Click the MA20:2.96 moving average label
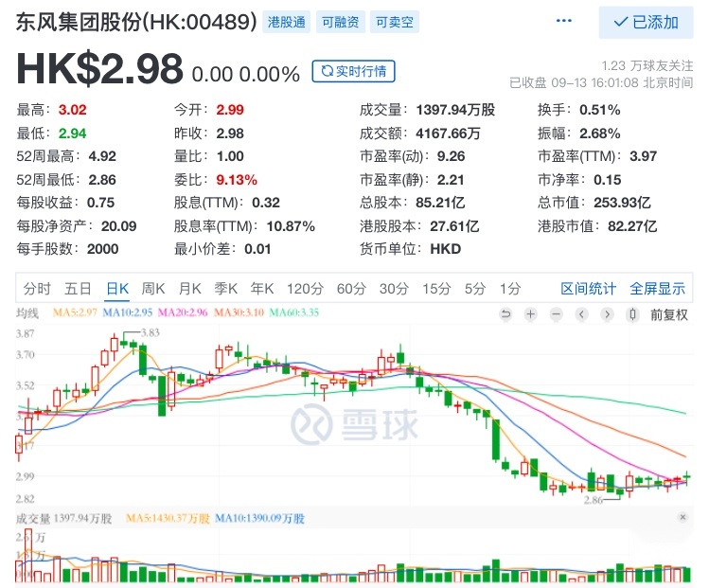Image resolution: width=709 pixels, height=588 pixels. 183,312
